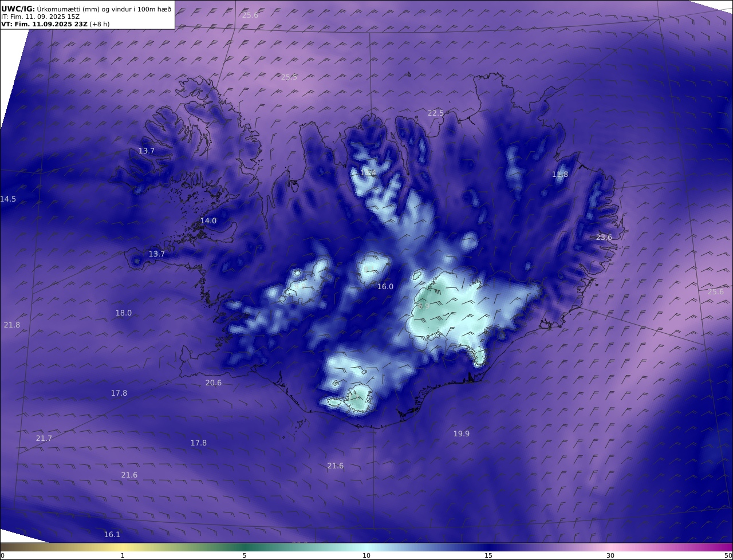Click the 18.0 value label

point(124,313)
